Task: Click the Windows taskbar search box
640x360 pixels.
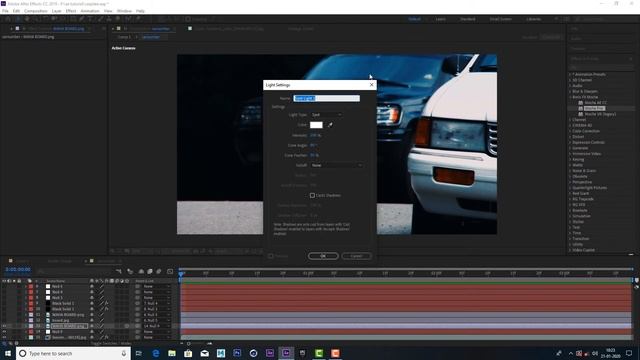Action: tap(74, 353)
